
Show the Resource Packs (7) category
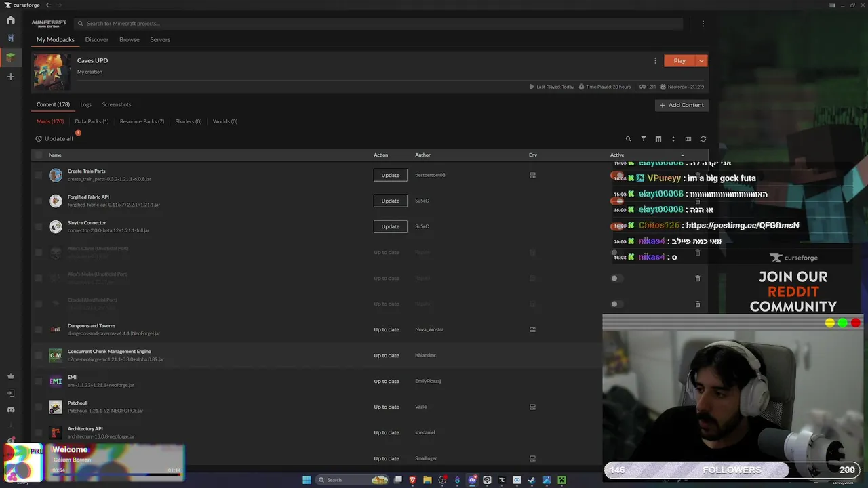tap(142, 121)
